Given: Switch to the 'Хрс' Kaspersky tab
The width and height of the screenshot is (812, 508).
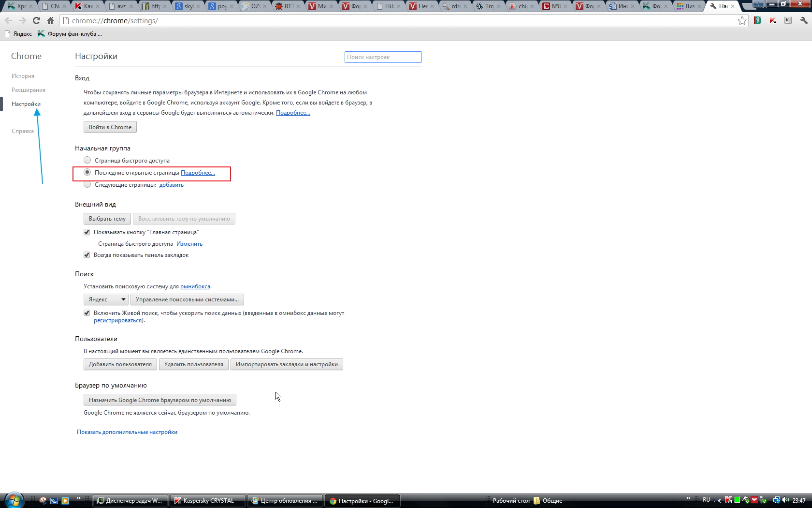Looking at the screenshot, I should (20, 6).
